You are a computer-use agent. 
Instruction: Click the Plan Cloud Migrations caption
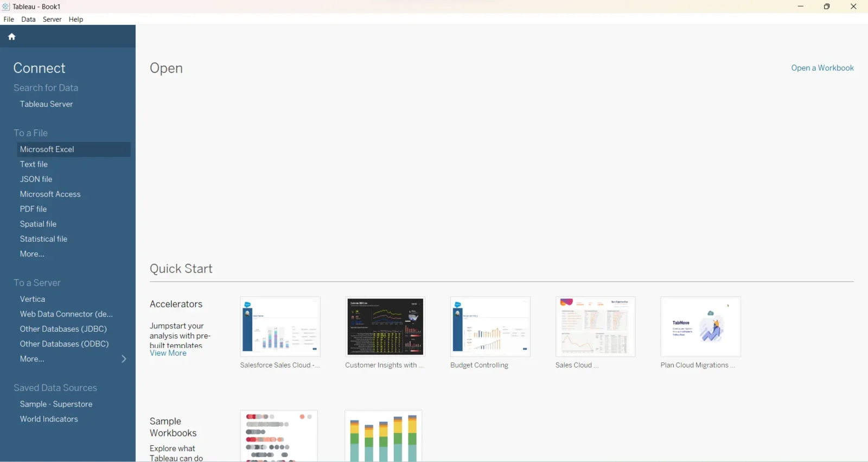(698, 365)
